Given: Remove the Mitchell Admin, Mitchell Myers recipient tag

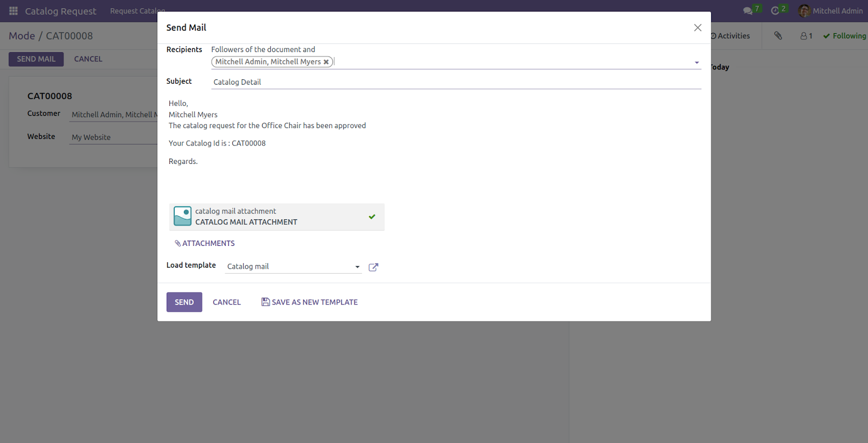Looking at the screenshot, I should [326, 62].
